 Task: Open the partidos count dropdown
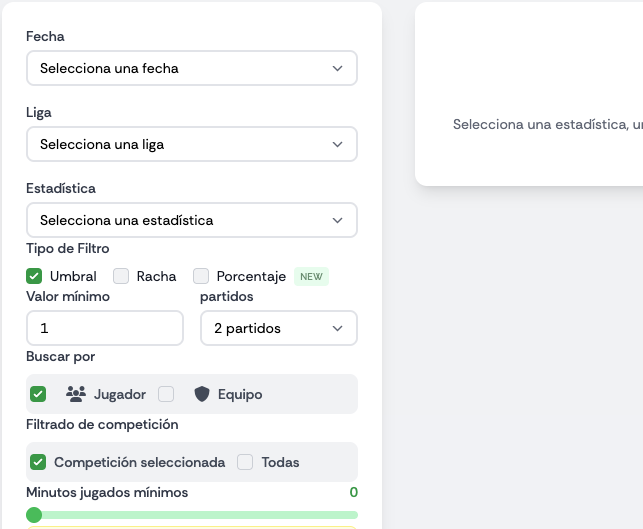point(279,328)
